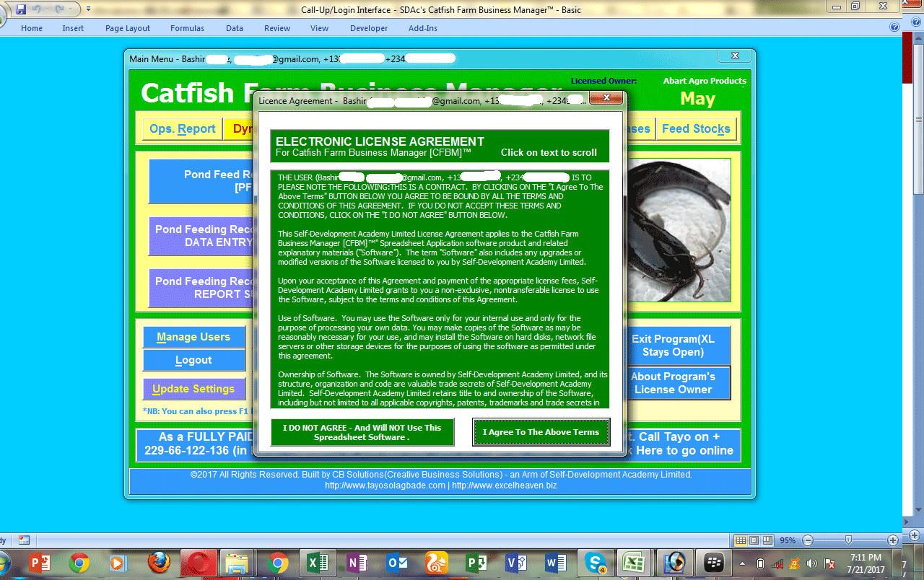Open the Insert ribbon tab
Viewport: 924px width, 580px height.
[x=73, y=28]
